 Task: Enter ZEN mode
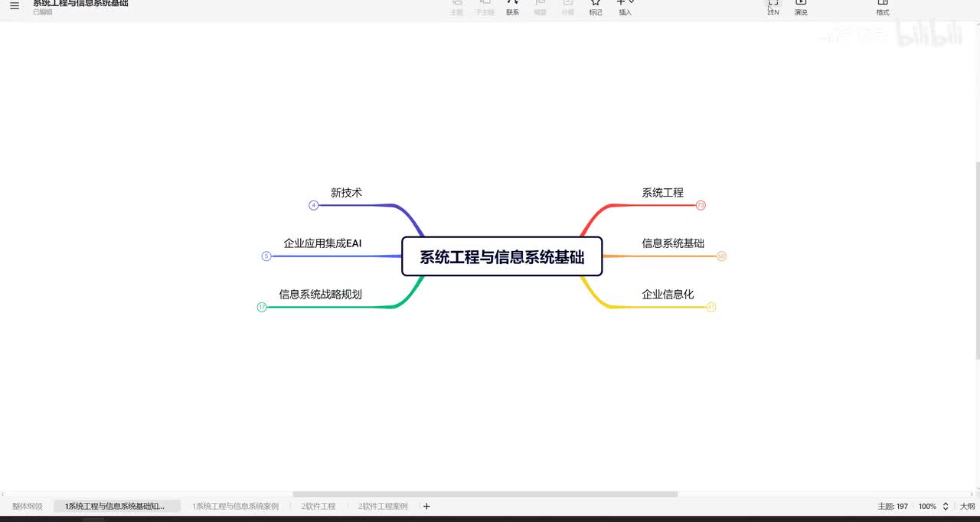pyautogui.click(x=773, y=7)
